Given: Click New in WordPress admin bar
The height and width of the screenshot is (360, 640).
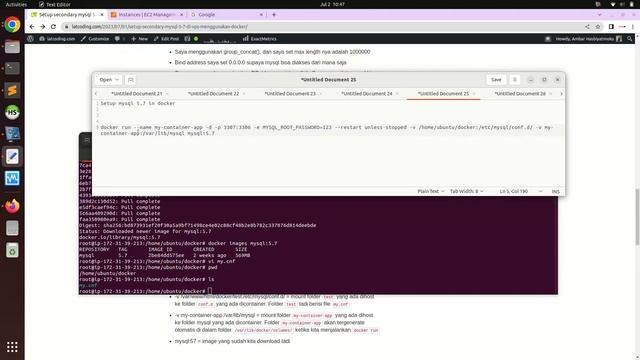Looking at the screenshot, I should pos(140,39).
